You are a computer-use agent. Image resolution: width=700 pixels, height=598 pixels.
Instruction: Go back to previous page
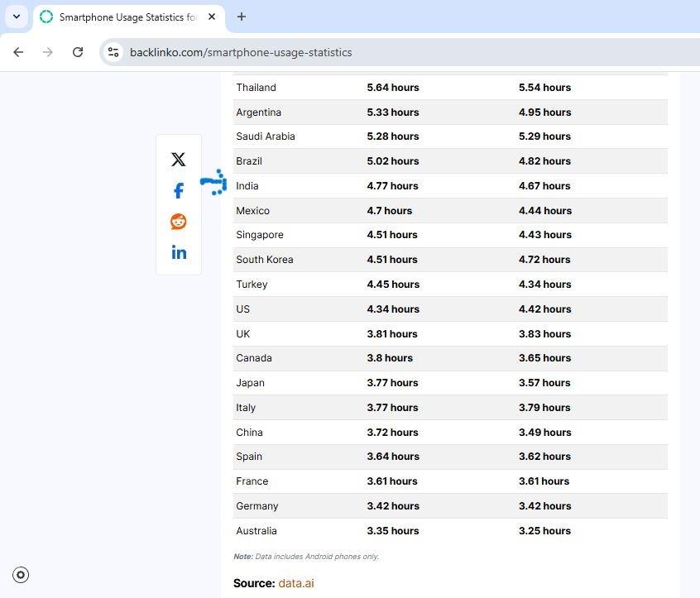pos(18,52)
